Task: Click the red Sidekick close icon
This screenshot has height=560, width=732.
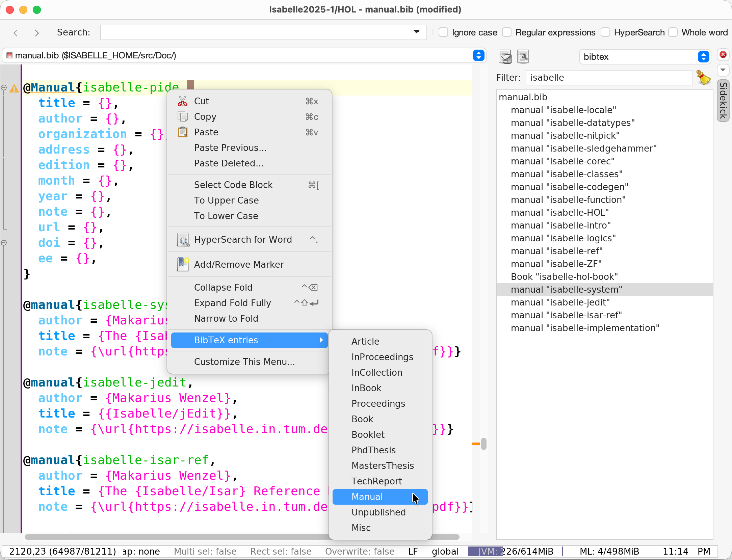Action: [x=723, y=55]
